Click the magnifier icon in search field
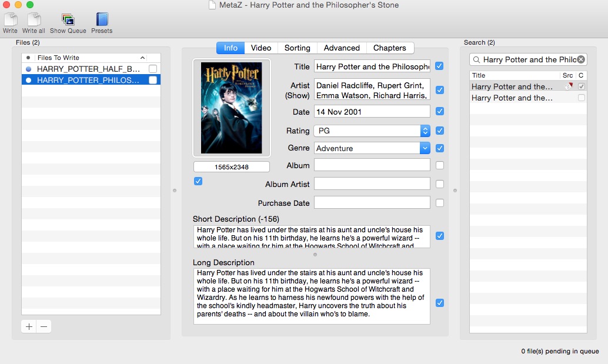This screenshot has height=364, width=608. [476, 60]
